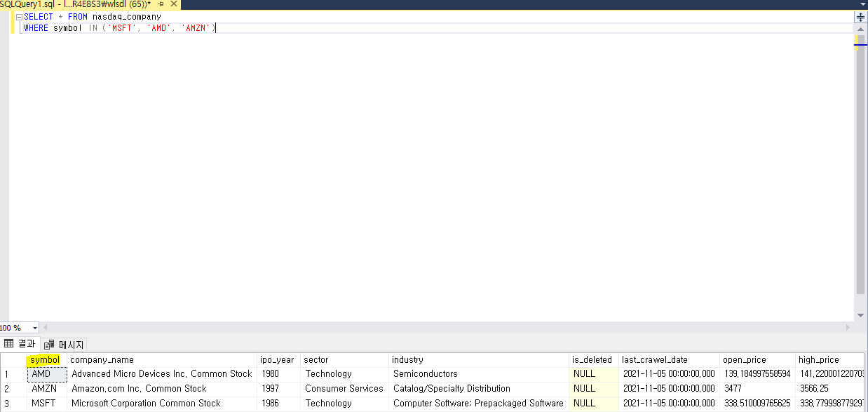Select row header number 3

(13, 404)
